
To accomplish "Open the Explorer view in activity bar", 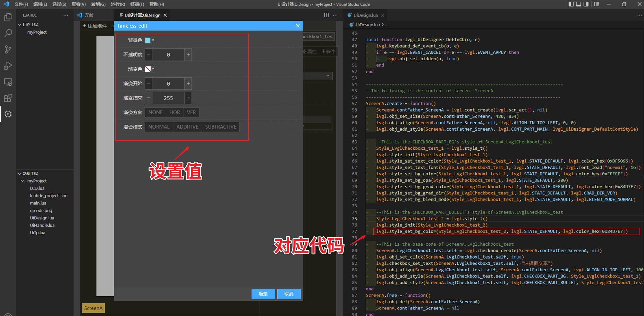I will [x=8, y=17].
